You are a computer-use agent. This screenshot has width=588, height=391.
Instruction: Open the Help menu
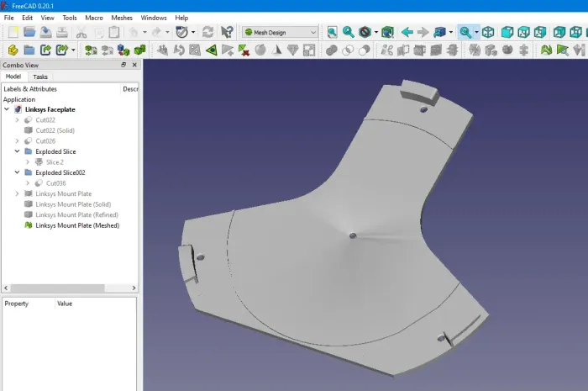pyautogui.click(x=181, y=18)
